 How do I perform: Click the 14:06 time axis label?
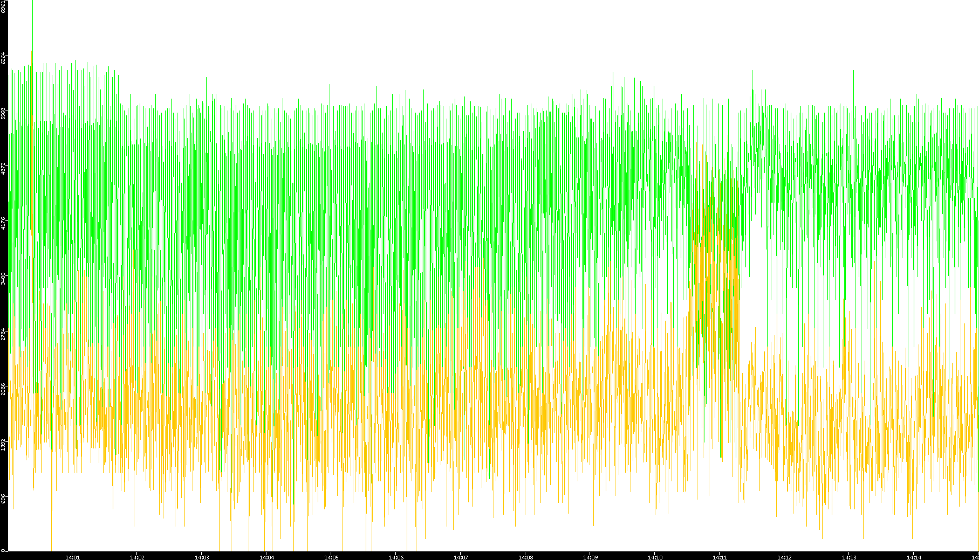pyautogui.click(x=396, y=557)
